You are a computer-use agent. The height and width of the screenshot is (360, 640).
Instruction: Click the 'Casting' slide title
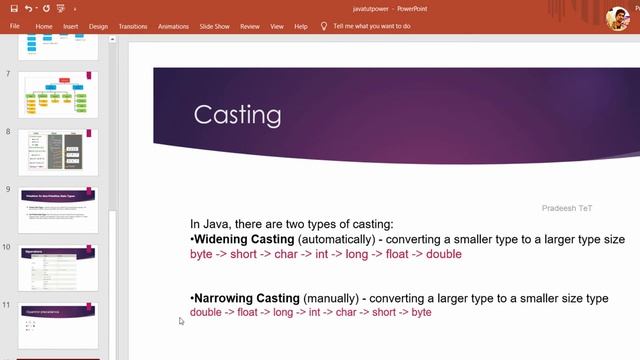(237, 115)
